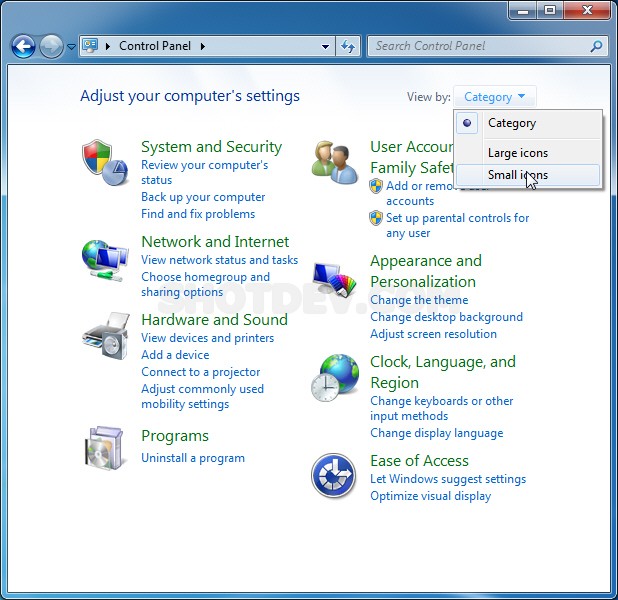Screen dimensions: 618x600
Task: Open the Ease of Access icon
Action: (x=334, y=476)
